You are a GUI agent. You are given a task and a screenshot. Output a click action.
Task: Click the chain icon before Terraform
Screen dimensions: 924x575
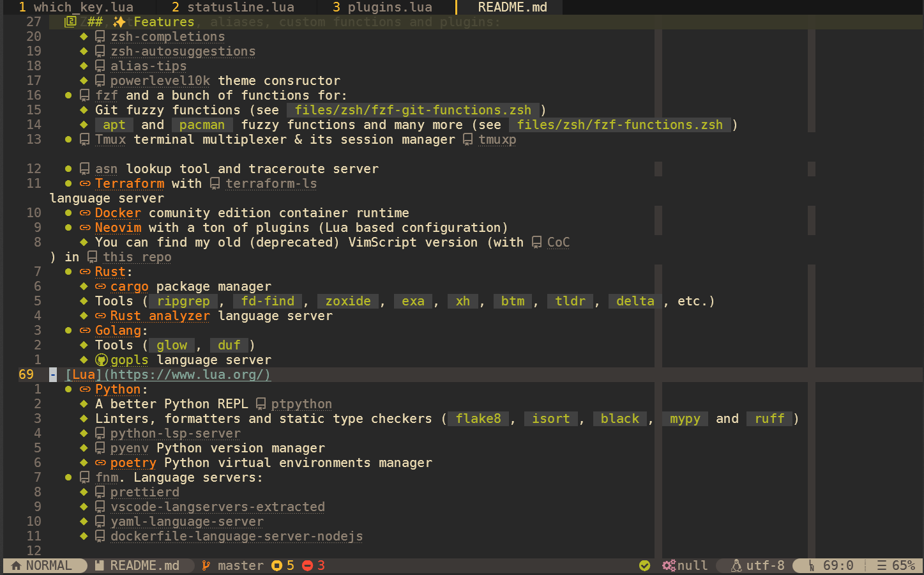(x=85, y=183)
